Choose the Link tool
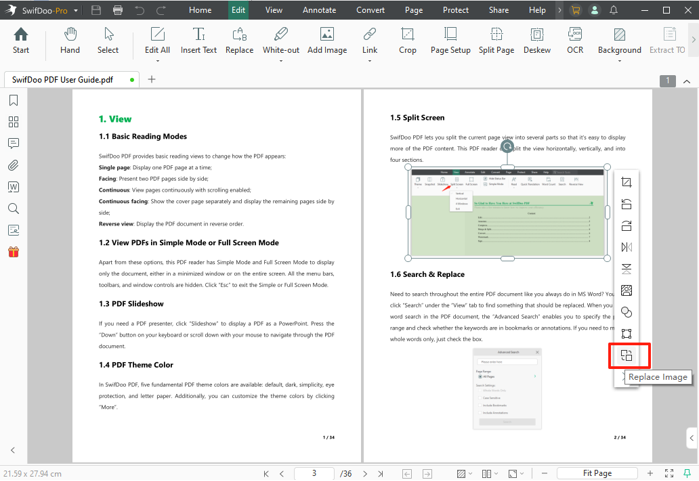 click(370, 40)
